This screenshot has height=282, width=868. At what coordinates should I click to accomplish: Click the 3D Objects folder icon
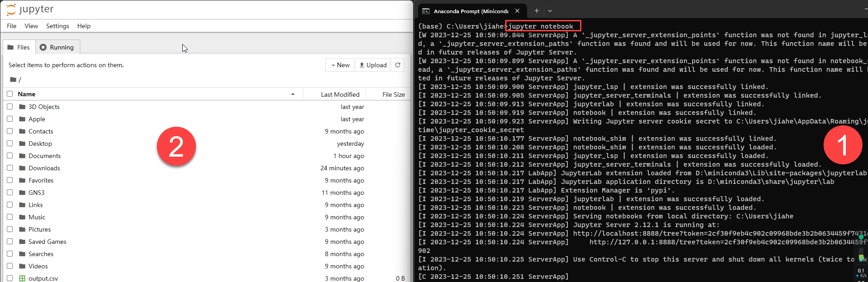tap(22, 107)
